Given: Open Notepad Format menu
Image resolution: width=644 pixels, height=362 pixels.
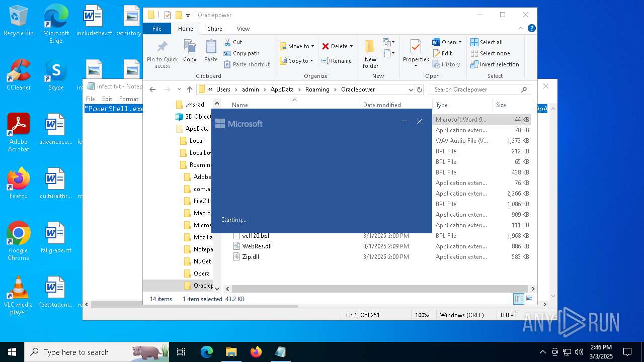Looking at the screenshot, I should tap(129, 99).
